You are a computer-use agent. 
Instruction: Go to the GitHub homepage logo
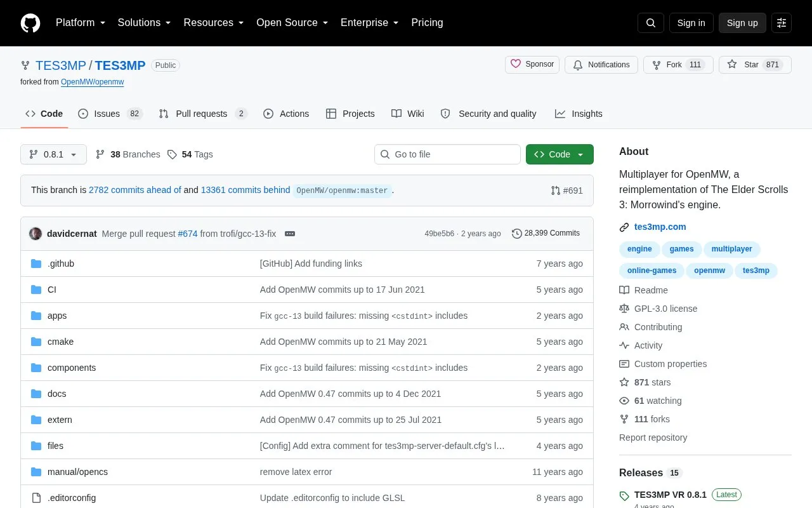(30, 23)
